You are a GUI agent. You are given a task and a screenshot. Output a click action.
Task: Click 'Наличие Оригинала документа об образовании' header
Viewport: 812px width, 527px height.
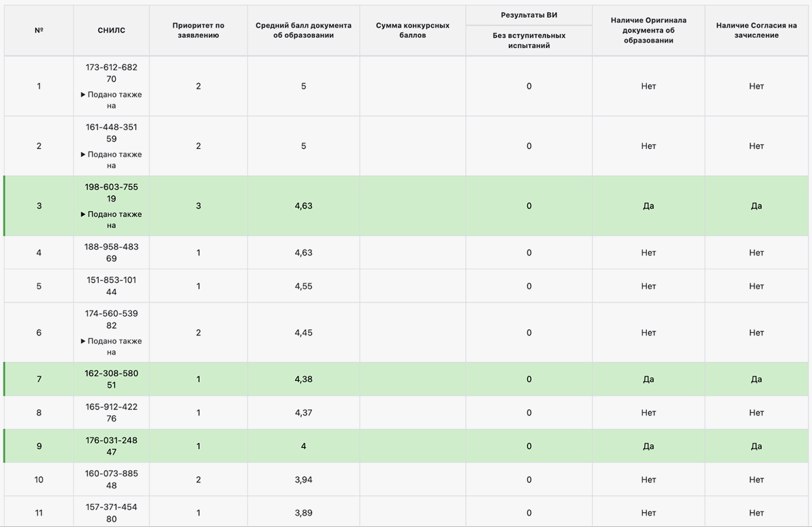pos(648,30)
